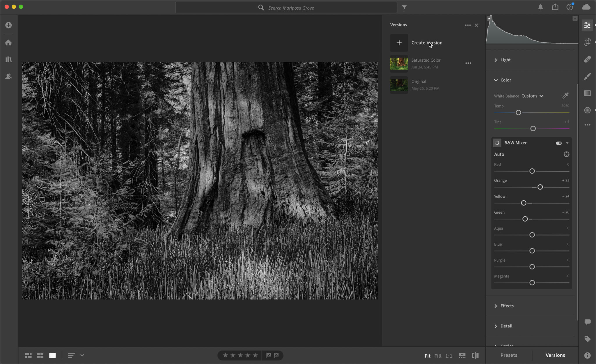The width and height of the screenshot is (596, 364).
Task: Open the Red Eye removal tool
Action: click(x=587, y=110)
